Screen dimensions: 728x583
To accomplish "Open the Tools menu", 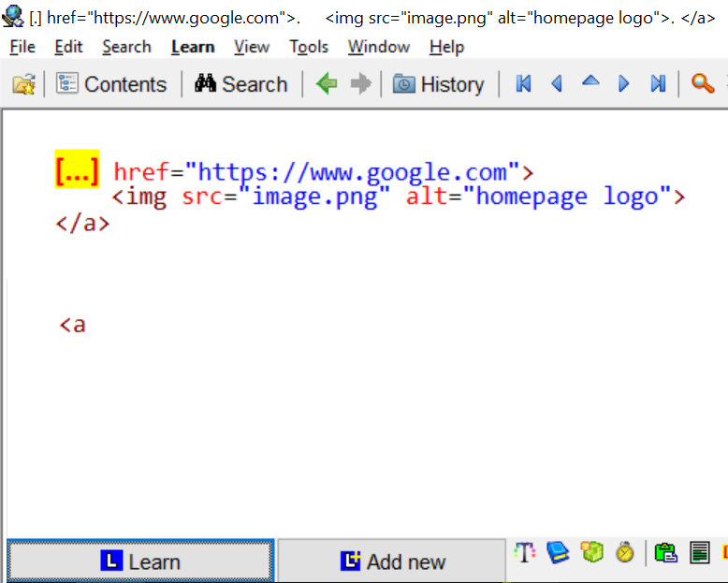I will click(309, 47).
